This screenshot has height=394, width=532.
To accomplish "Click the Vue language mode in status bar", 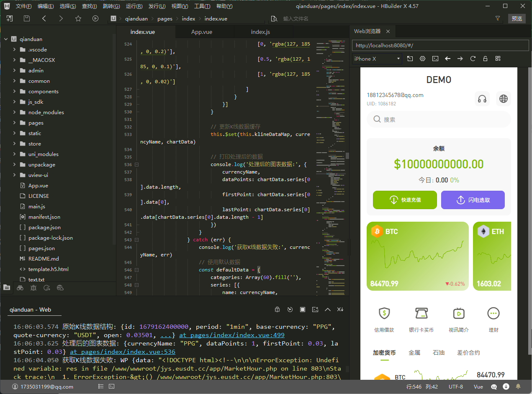I will pyautogui.click(x=478, y=387).
